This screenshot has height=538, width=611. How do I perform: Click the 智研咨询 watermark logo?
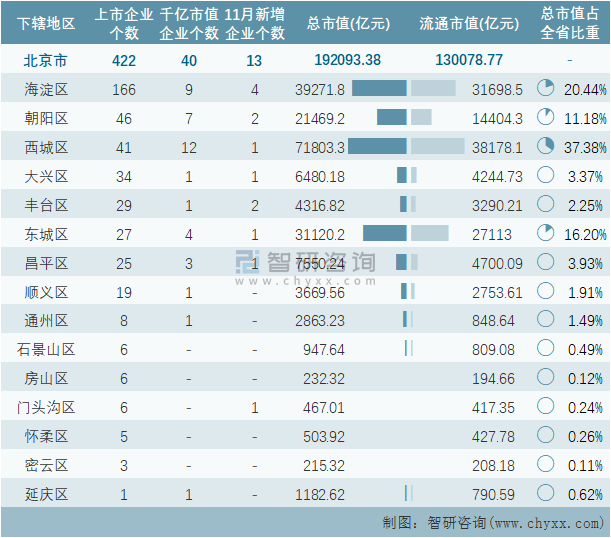click(x=305, y=265)
